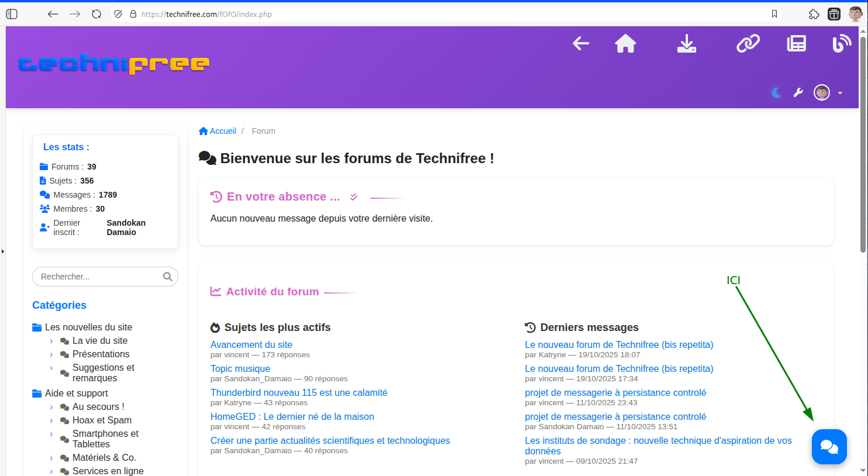Open the chain links icon in header
Viewport: 868px width, 476px height.
[x=748, y=44]
